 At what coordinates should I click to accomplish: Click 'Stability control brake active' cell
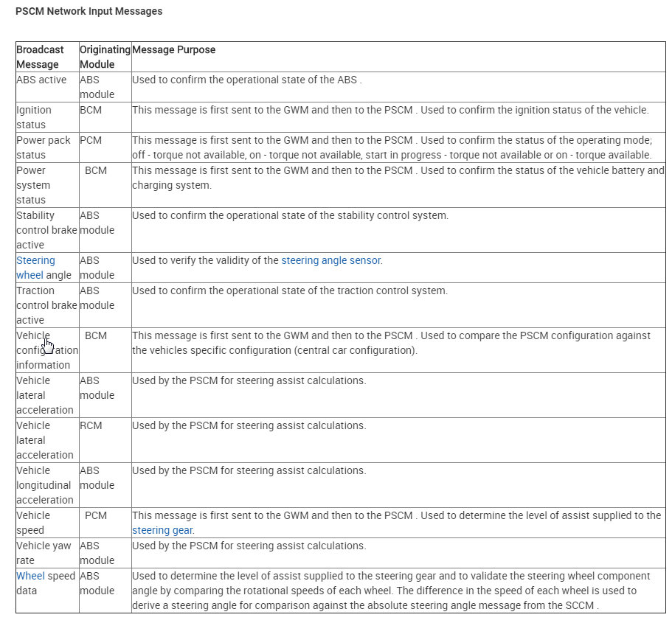pos(47,230)
